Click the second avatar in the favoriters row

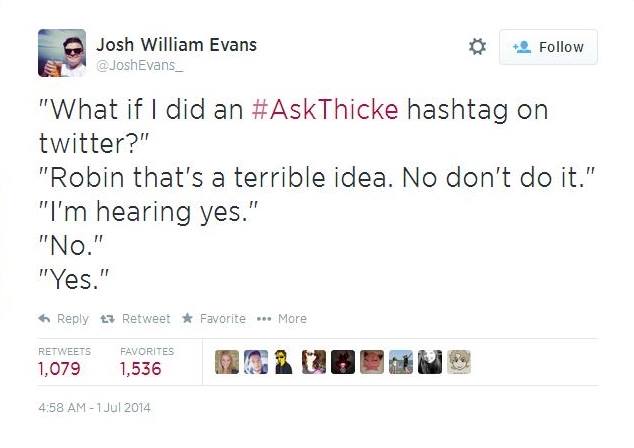point(255,362)
